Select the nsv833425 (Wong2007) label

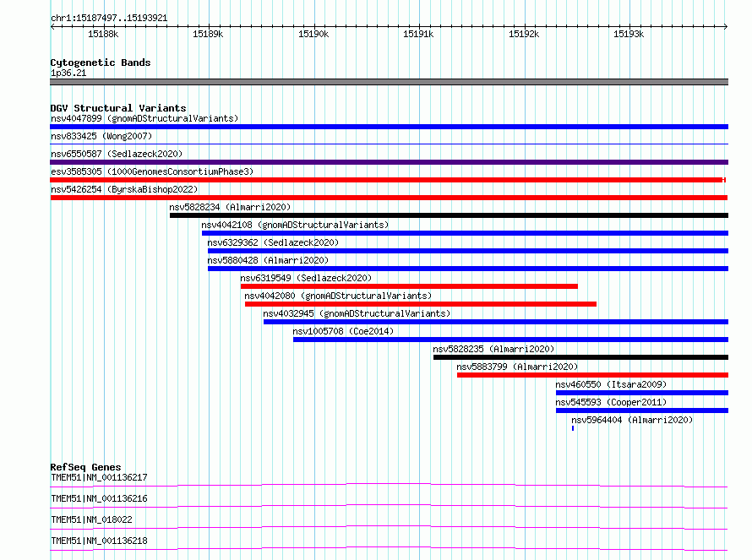pos(101,136)
